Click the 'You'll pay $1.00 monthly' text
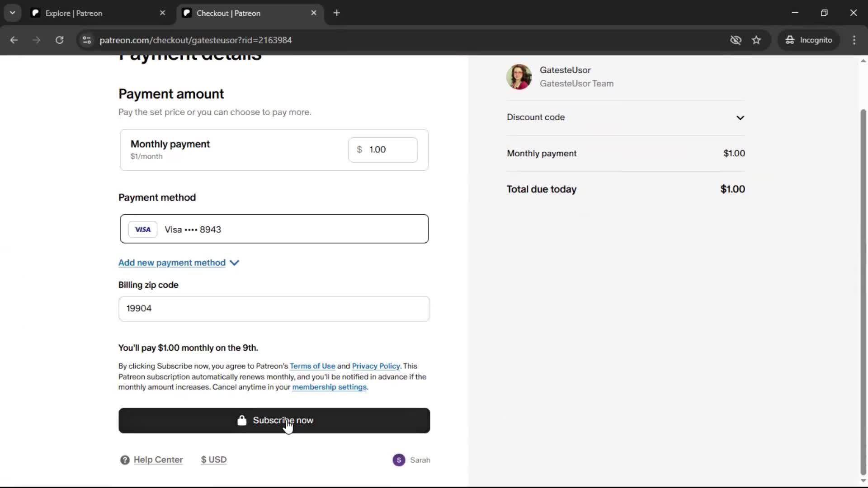This screenshot has height=488, width=868. click(188, 348)
